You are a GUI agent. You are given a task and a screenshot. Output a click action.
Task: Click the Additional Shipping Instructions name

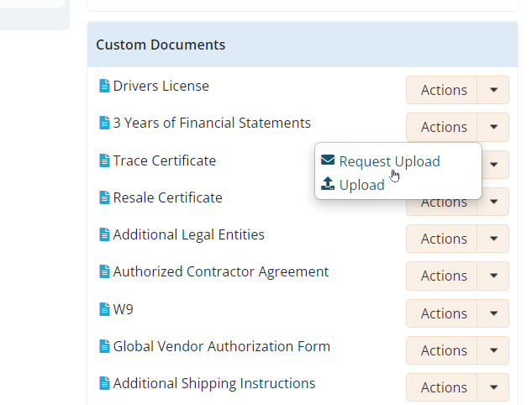[x=214, y=384]
